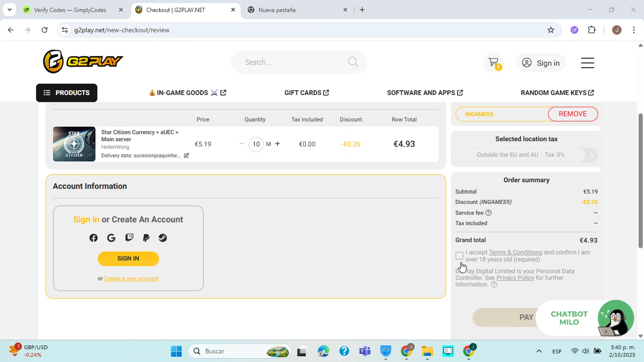This screenshot has height=362, width=644.
Task: Open volume control in system tray
Action: tap(586, 351)
